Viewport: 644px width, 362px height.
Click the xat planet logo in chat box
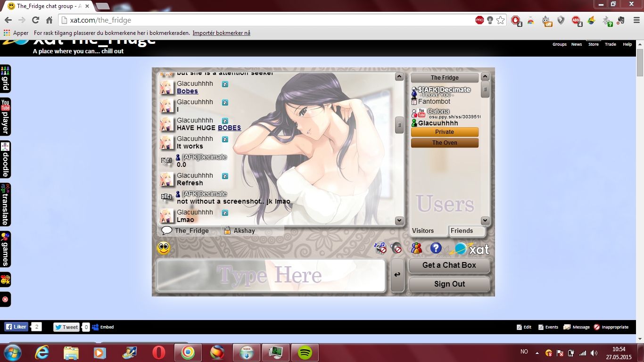[x=470, y=248]
